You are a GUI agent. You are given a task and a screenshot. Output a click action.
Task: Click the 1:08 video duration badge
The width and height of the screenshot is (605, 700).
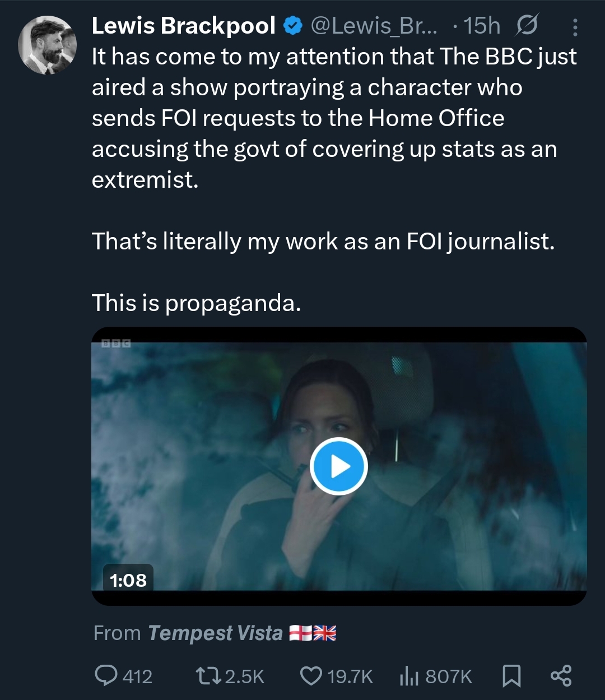click(128, 580)
